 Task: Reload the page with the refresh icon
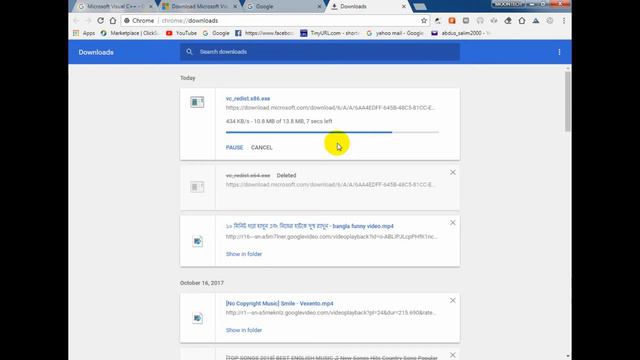tap(100, 20)
